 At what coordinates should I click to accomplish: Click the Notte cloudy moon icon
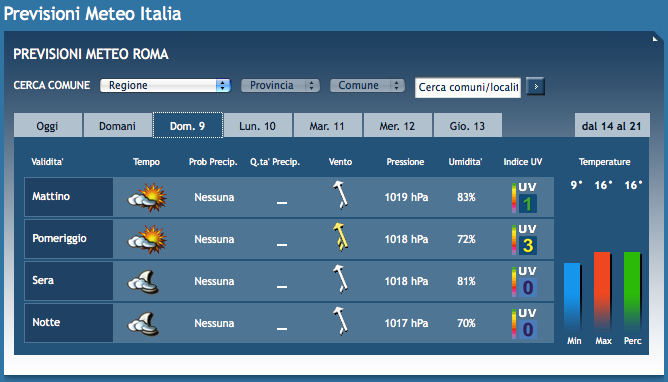pyautogui.click(x=144, y=324)
